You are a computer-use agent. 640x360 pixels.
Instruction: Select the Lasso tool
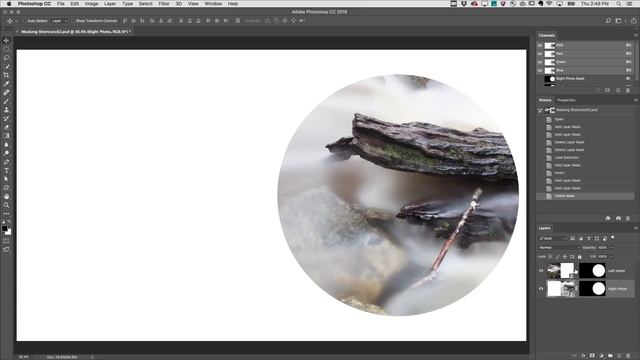(x=6, y=58)
